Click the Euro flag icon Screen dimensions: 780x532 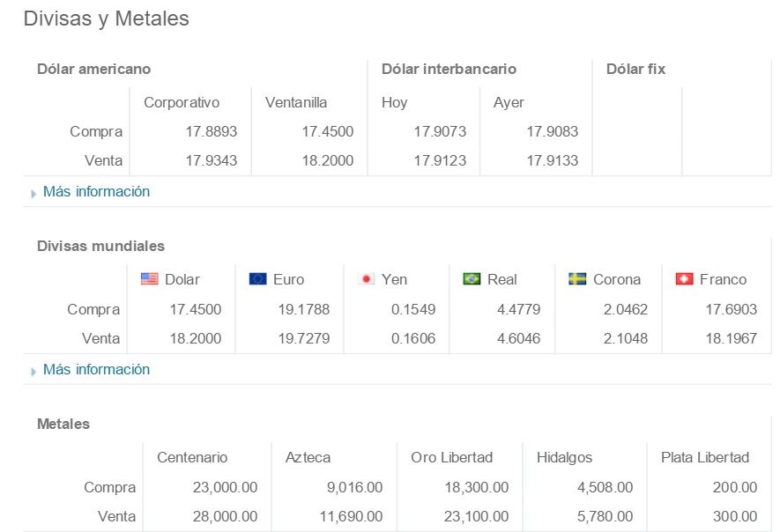(256, 279)
